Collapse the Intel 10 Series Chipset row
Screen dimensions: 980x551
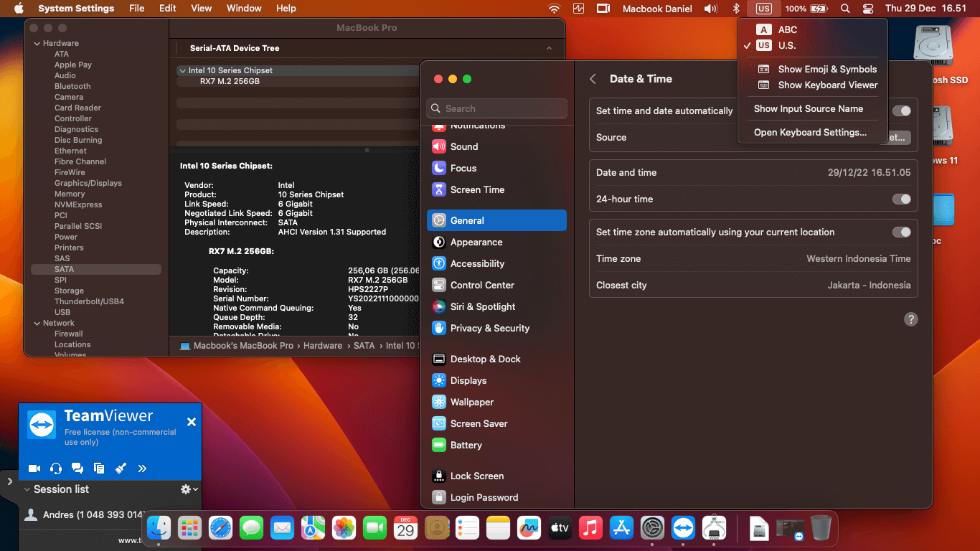(182, 70)
